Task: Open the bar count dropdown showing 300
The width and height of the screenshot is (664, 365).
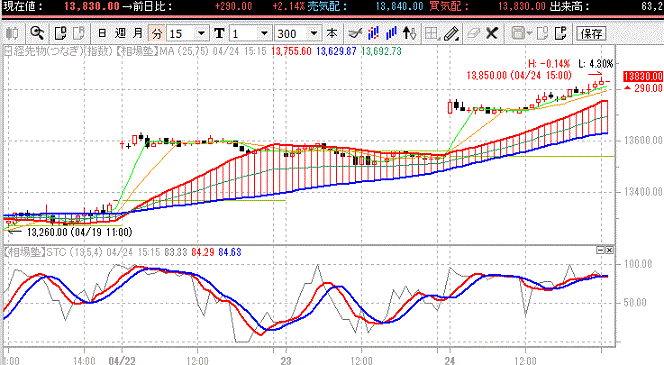Action: coord(314,33)
